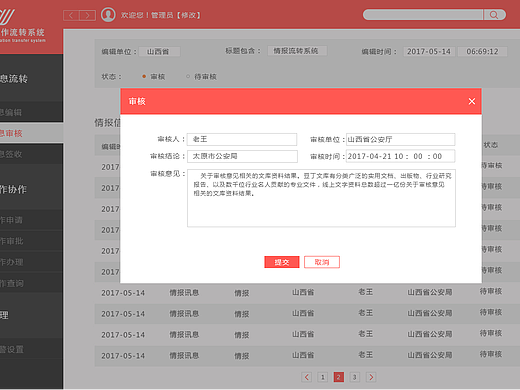Click the 修改 link beside 管理员
Viewport: 520px width, 390px height.
(189, 15)
